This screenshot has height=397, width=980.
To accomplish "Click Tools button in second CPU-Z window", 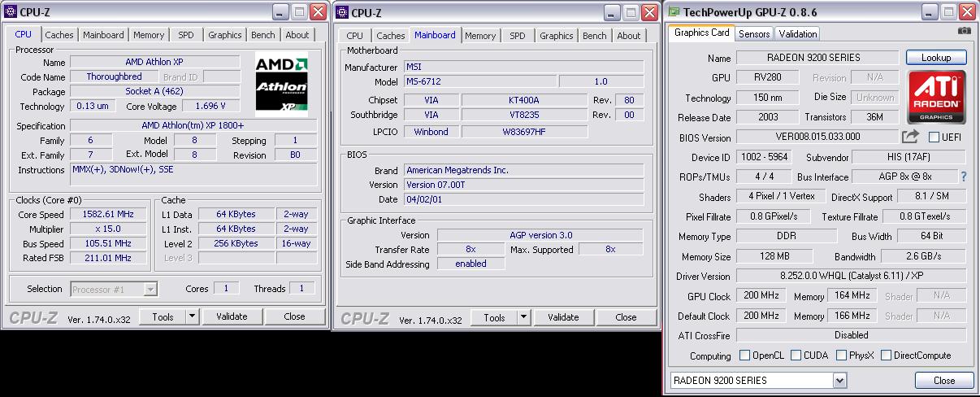I will [495, 317].
